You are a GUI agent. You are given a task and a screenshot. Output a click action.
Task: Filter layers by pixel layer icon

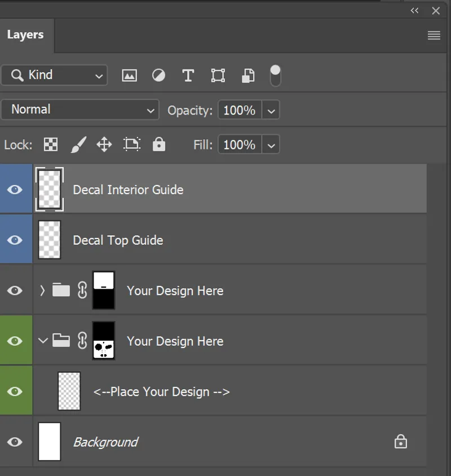point(129,76)
